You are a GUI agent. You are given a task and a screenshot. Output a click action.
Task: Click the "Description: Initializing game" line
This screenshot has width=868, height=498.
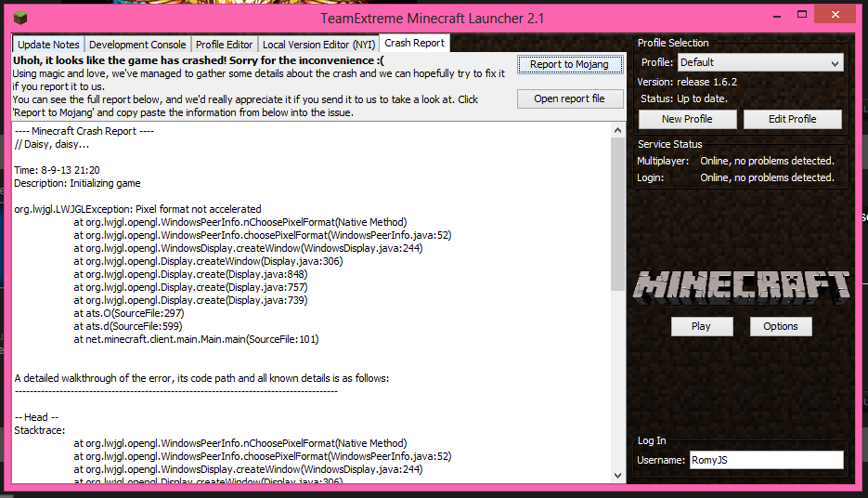(77, 183)
